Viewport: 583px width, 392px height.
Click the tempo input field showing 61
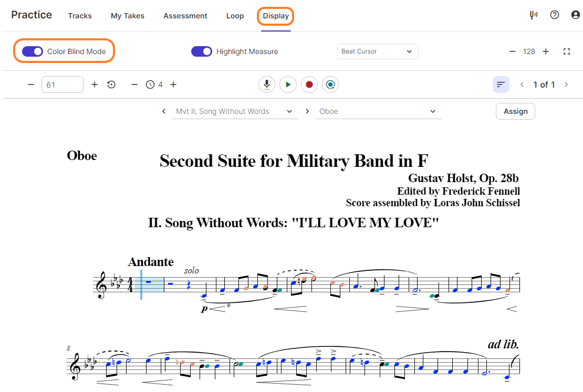coord(63,84)
